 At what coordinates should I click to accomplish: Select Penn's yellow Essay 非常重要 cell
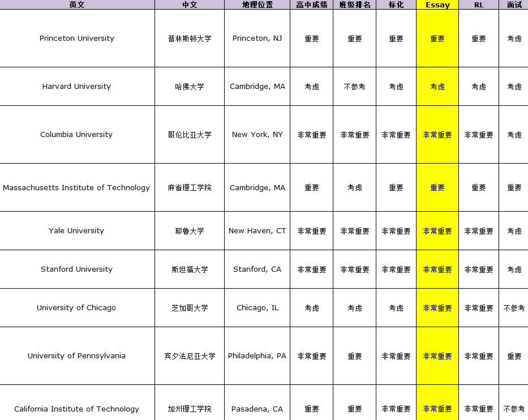point(437,355)
